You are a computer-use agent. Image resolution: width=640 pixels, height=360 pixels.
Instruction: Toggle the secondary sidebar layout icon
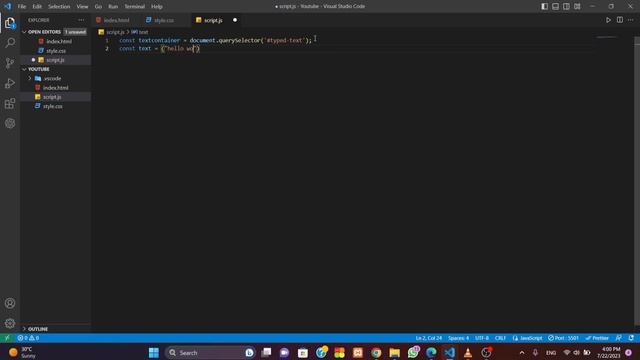pos(567,7)
